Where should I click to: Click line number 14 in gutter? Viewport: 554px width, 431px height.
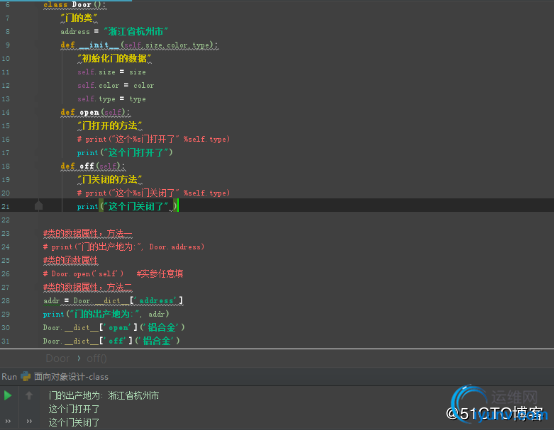pyautogui.click(x=6, y=112)
